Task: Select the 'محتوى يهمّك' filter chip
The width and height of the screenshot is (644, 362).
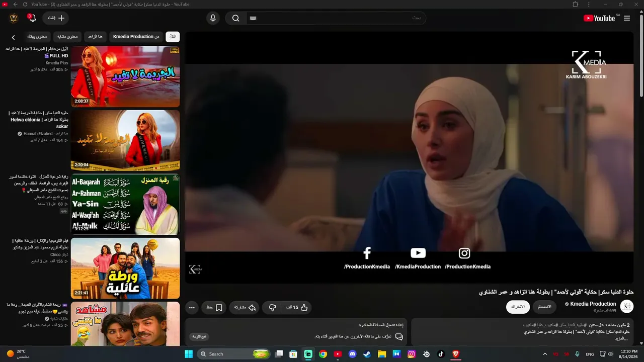Action: pos(37,37)
